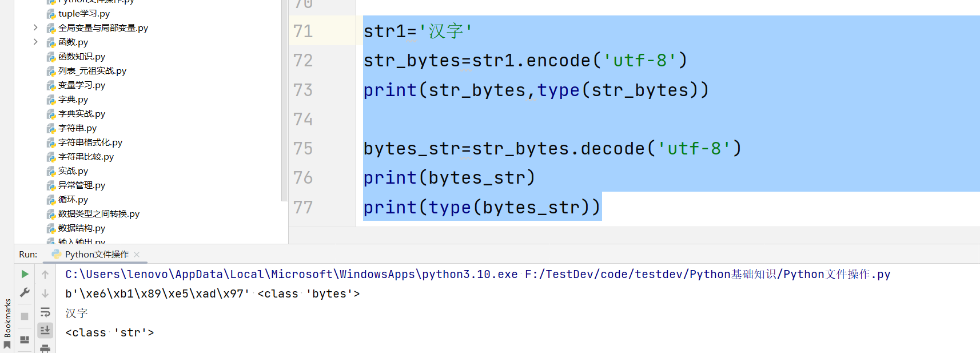Open 数据类型之间转换.py from project tree

[x=98, y=214]
